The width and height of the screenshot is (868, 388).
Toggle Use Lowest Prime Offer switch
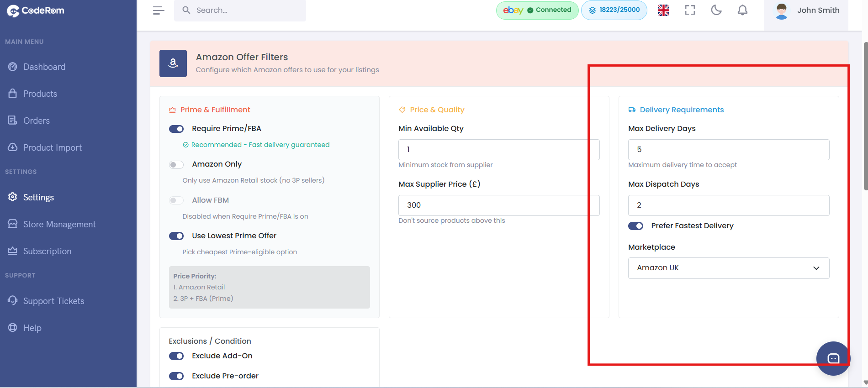point(176,236)
